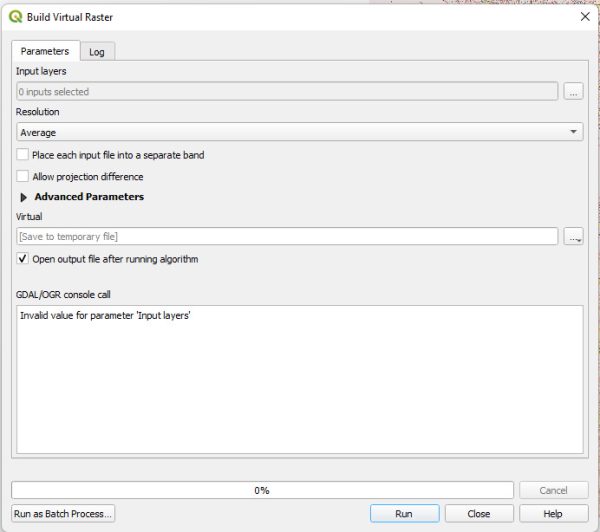Uncheck Open output file after running algorithm
The image size is (600, 532).
pos(23,259)
